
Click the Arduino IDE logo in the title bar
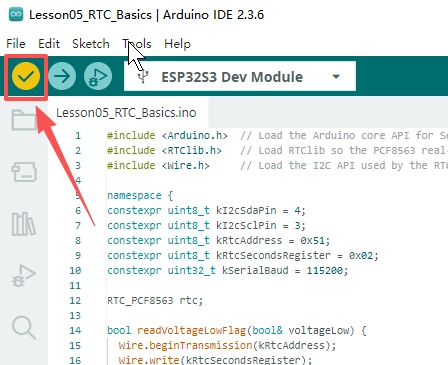click(16, 15)
